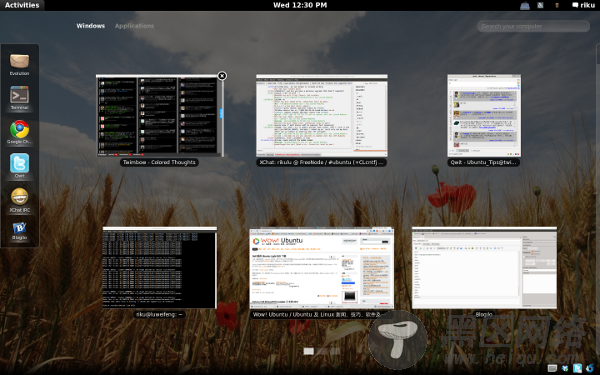
Task: Open Qwit Twitter client in the dash
Action: click(x=20, y=166)
